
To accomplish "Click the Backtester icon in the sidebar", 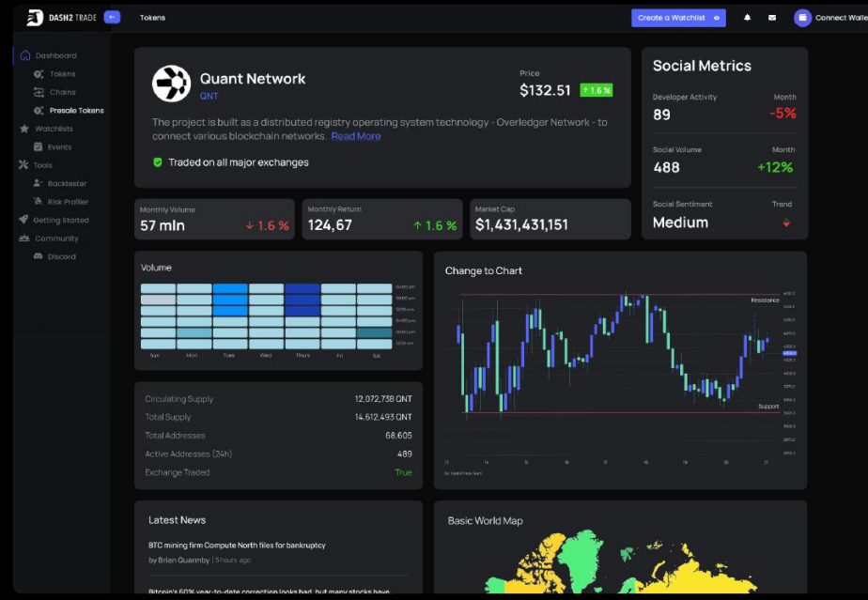I will [x=38, y=183].
